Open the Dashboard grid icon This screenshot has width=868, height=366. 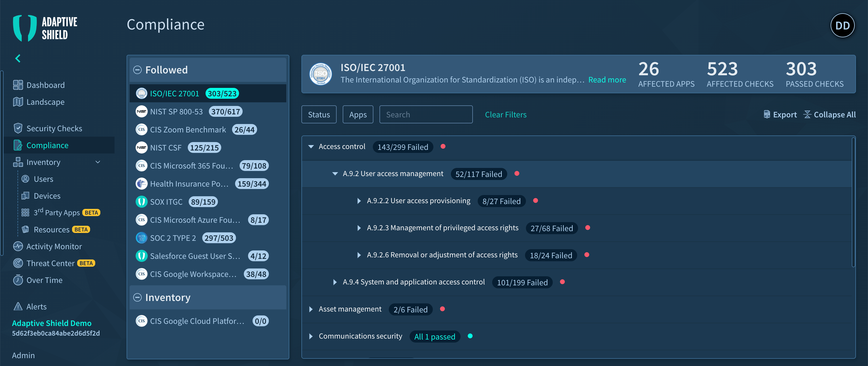(18, 85)
